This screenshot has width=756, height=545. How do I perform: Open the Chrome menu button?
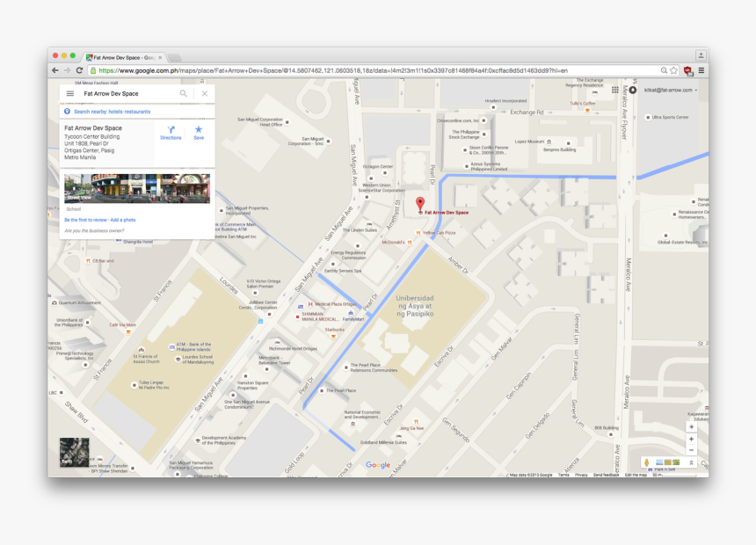point(701,70)
